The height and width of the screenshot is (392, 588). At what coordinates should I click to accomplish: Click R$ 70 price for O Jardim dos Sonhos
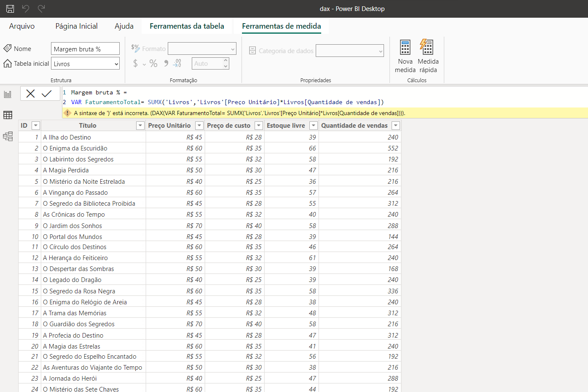[194, 226]
